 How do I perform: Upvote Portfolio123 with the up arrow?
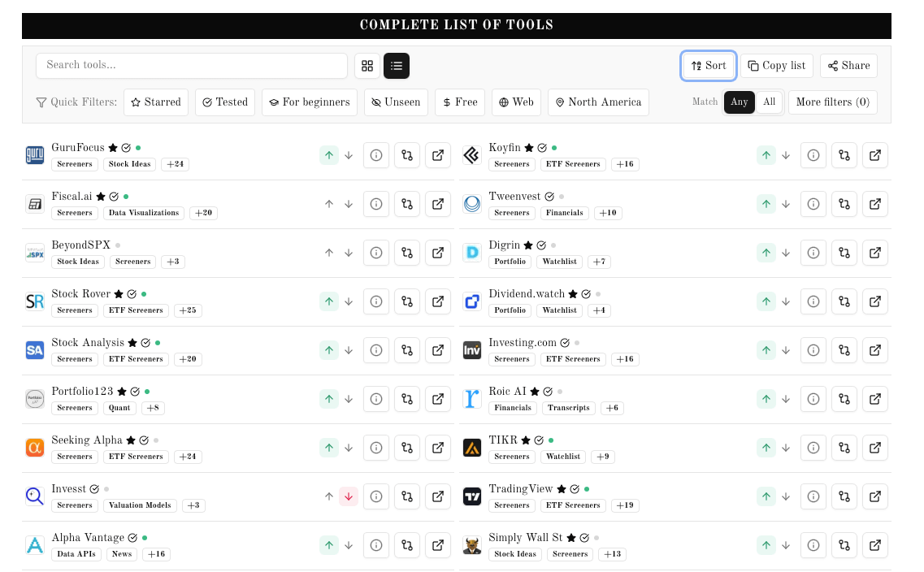pyautogui.click(x=329, y=400)
